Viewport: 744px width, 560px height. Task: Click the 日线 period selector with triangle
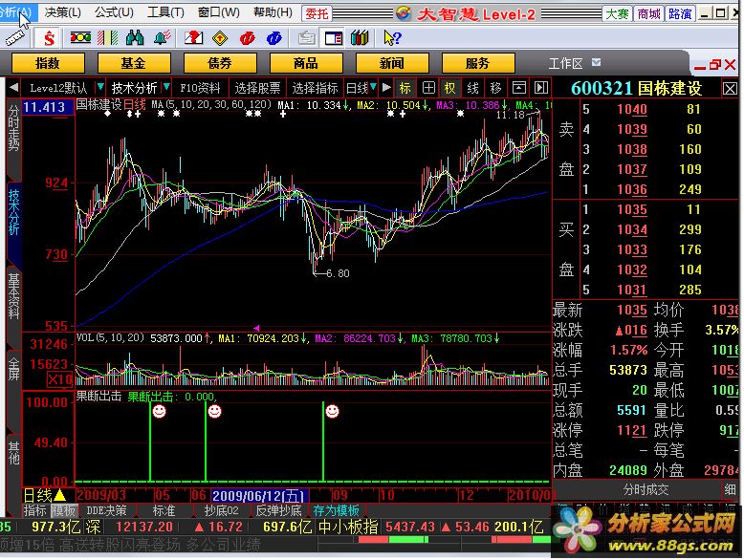(45, 496)
